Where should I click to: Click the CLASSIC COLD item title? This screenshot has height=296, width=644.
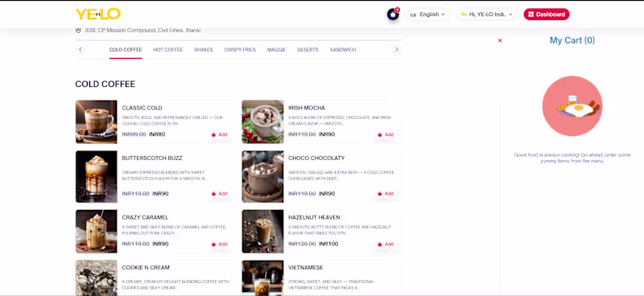pos(142,108)
